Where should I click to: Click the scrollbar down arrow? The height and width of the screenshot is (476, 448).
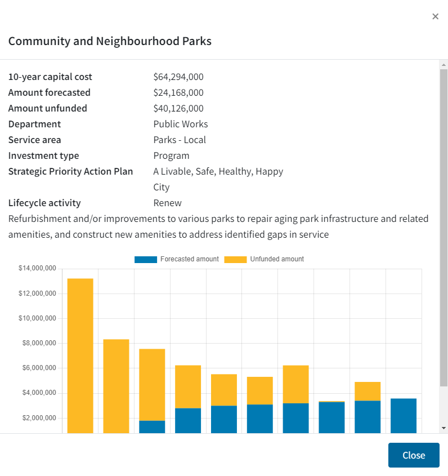tap(443, 428)
